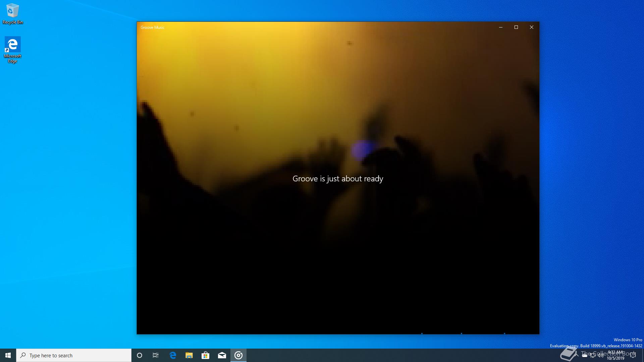Open OneDrive cloud icon in system tray

(585, 355)
